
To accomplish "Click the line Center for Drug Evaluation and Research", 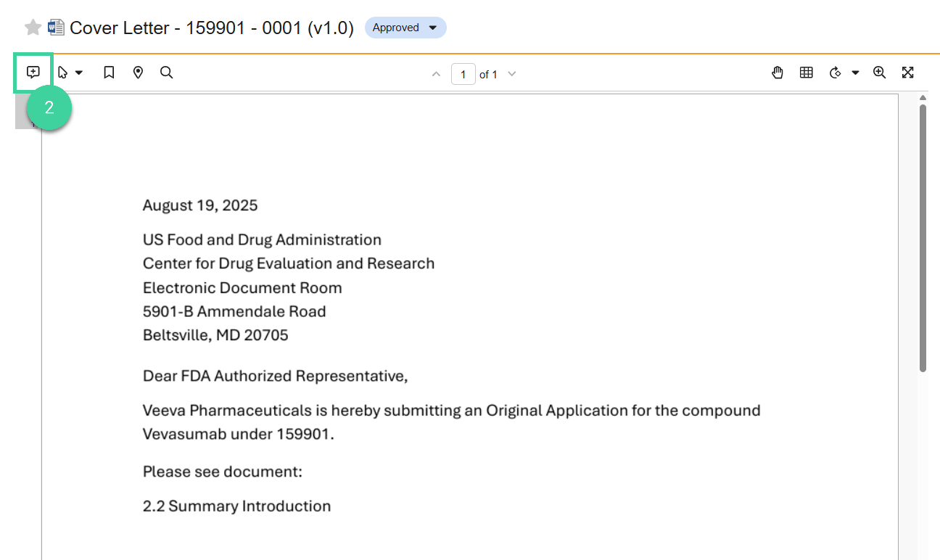I will (x=289, y=263).
